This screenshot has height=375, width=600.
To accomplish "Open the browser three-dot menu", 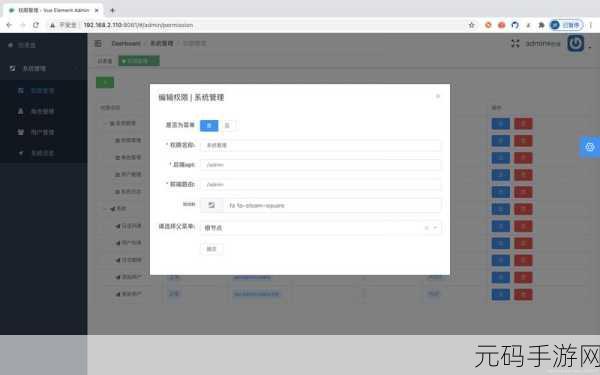I will click(591, 25).
